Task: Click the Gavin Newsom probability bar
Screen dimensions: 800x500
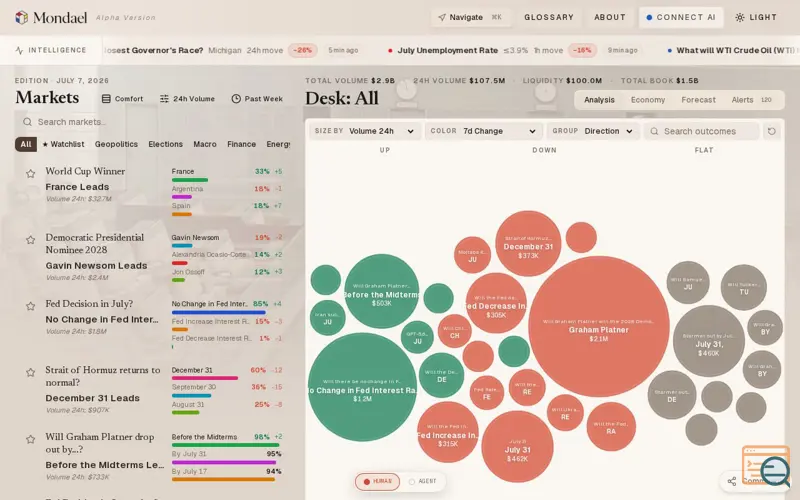Action: (182, 246)
